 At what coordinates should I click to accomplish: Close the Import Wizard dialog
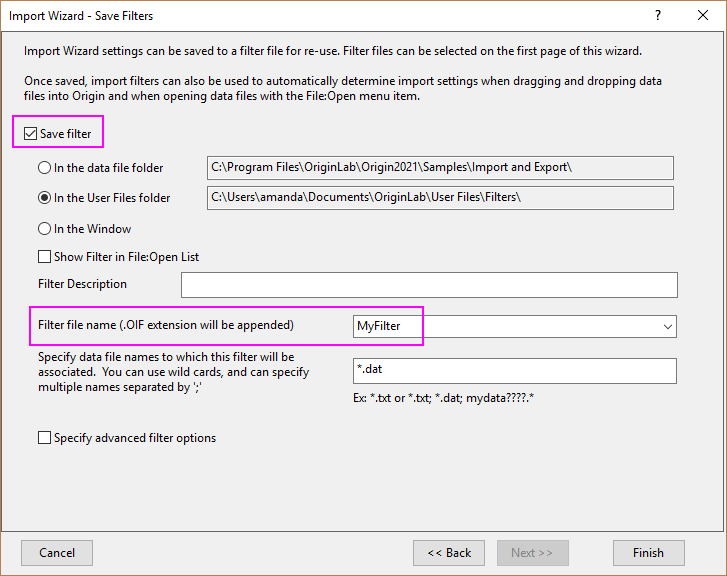pyautogui.click(x=704, y=16)
